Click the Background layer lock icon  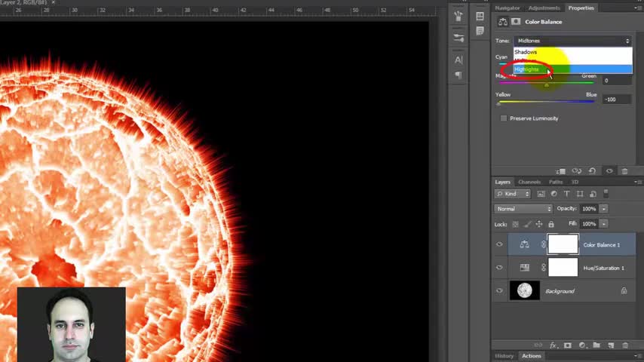pos(624,291)
